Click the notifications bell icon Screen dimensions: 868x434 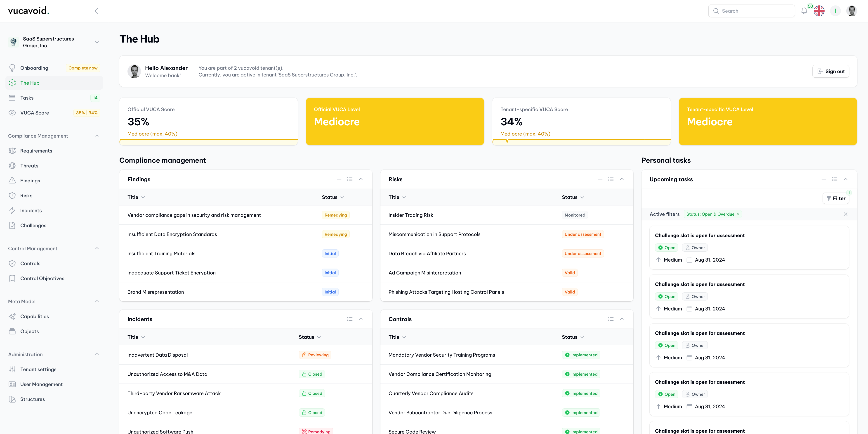click(x=804, y=11)
